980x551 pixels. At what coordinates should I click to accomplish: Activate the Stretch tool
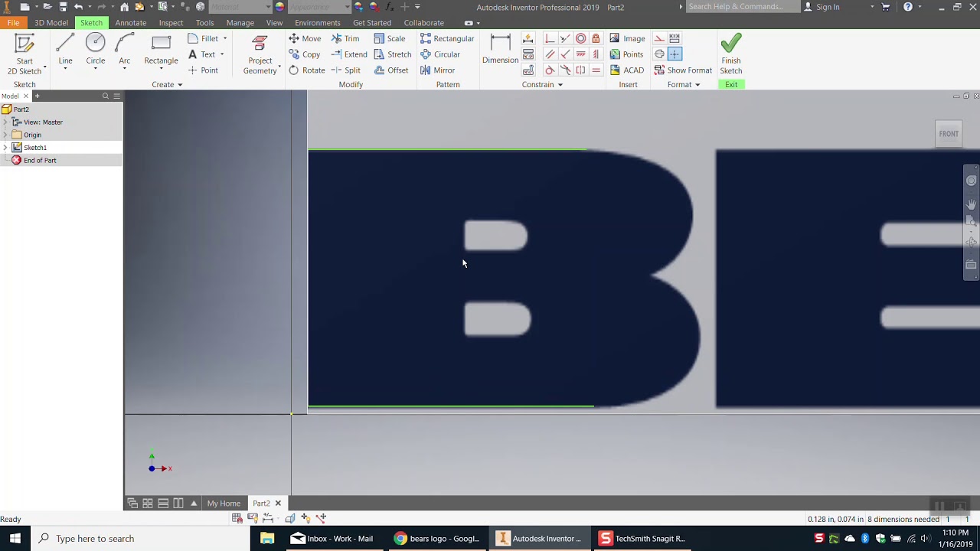click(x=392, y=54)
